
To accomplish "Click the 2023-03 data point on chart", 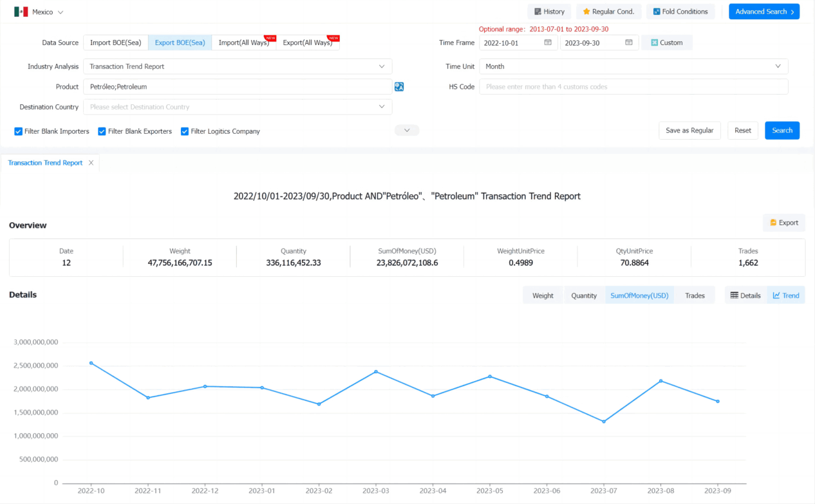I will point(376,371).
